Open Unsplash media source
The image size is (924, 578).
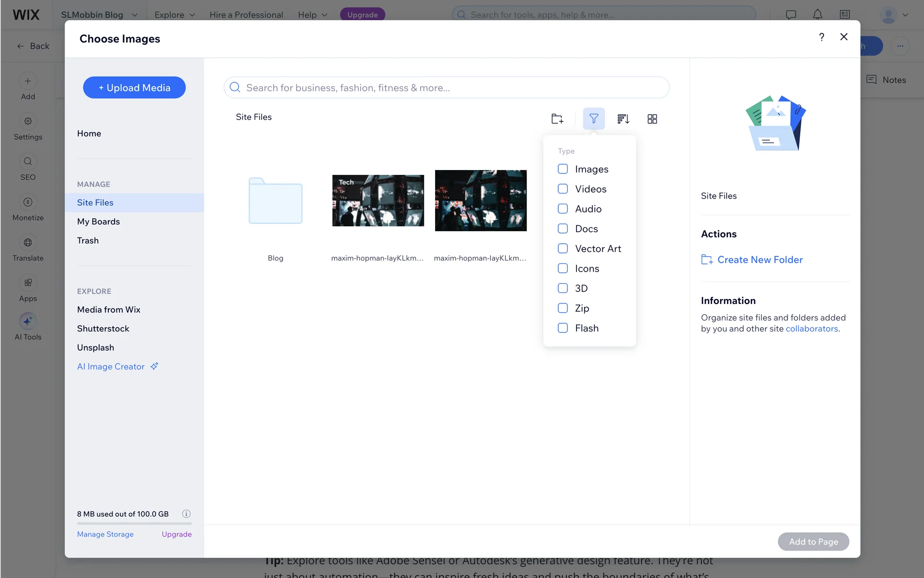(95, 347)
